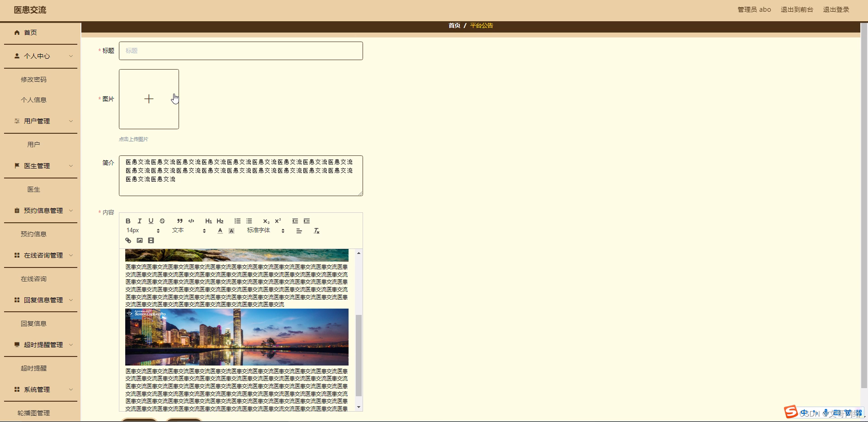
Task: Click the 点击上传图片 upload area
Action: 148,98
